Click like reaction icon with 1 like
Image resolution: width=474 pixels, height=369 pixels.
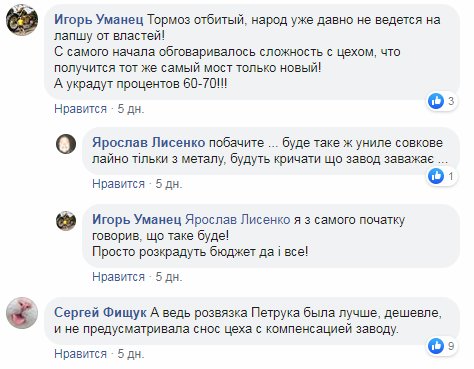coord(436,176)
